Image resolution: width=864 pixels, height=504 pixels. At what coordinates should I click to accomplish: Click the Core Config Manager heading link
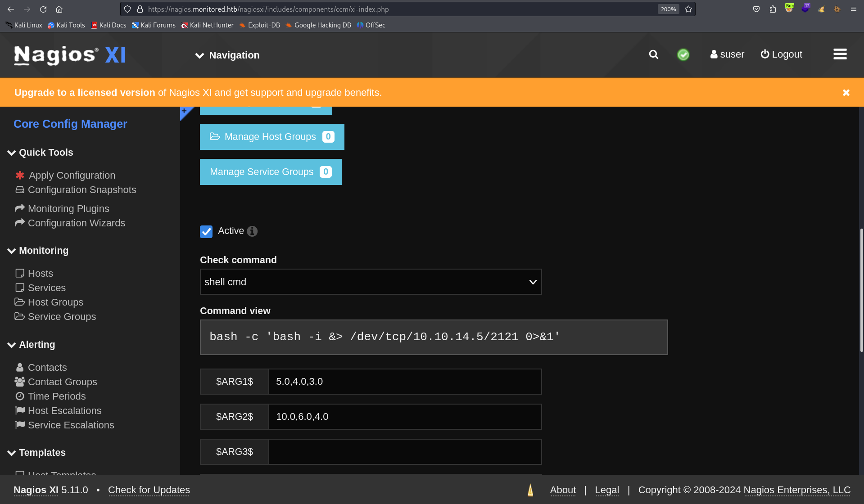70,124
